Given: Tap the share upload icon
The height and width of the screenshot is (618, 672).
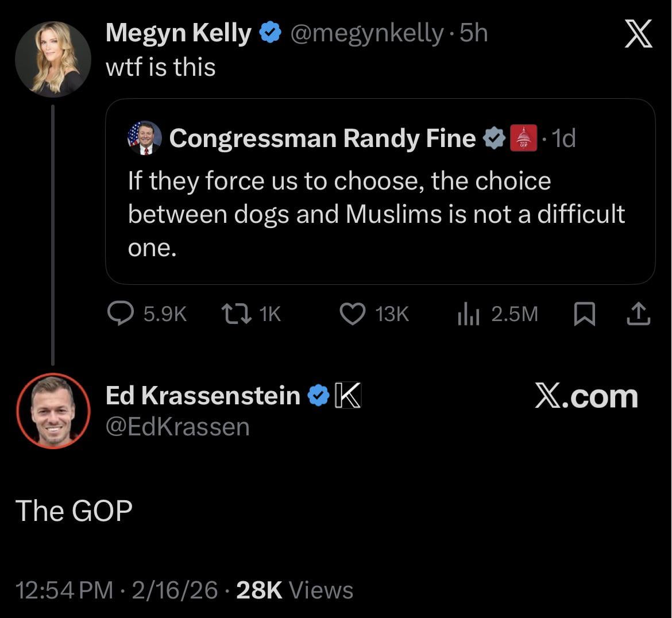Looking at the screenshot, I should pos(638,314).
